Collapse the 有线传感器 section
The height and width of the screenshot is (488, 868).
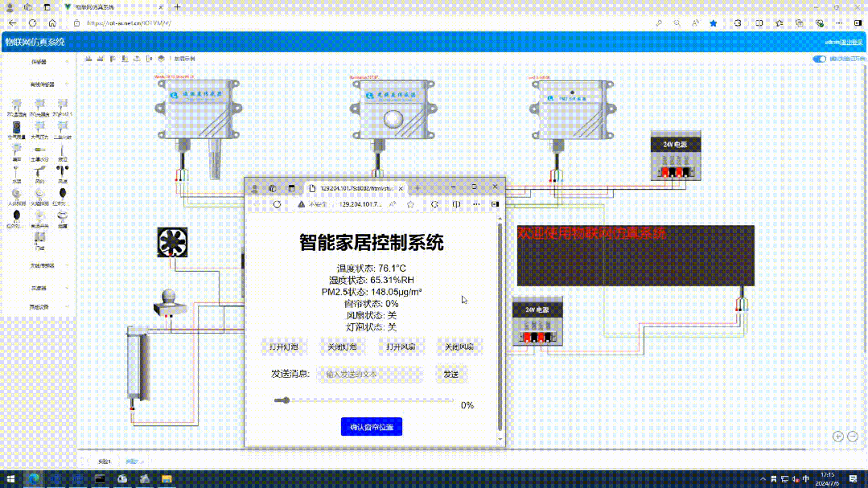[x=42, y=84]
